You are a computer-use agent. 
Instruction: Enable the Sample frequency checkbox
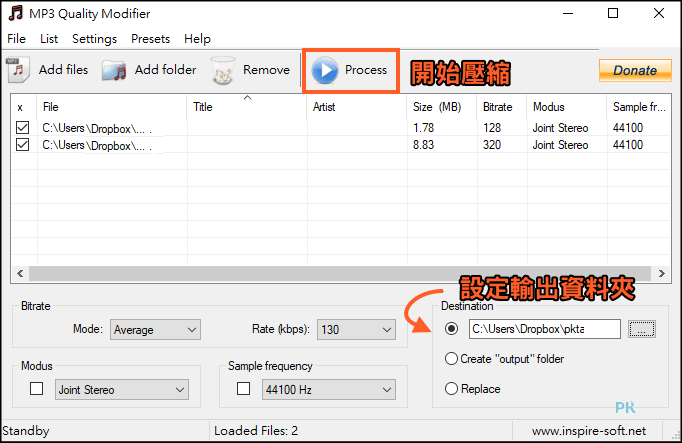click(x=244, y=388)
